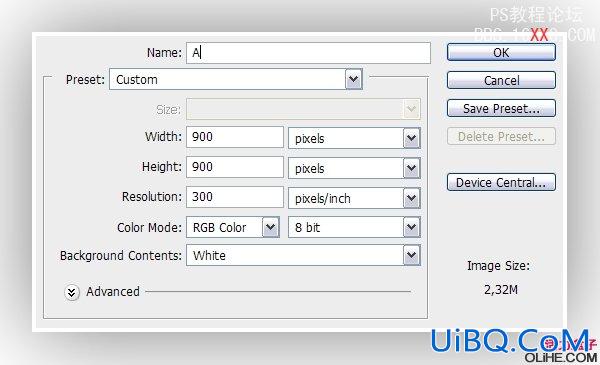The width and height of the screenshot is (600, 365).
Task: Click Save Preset button
Action: click(x=501, y=108)
